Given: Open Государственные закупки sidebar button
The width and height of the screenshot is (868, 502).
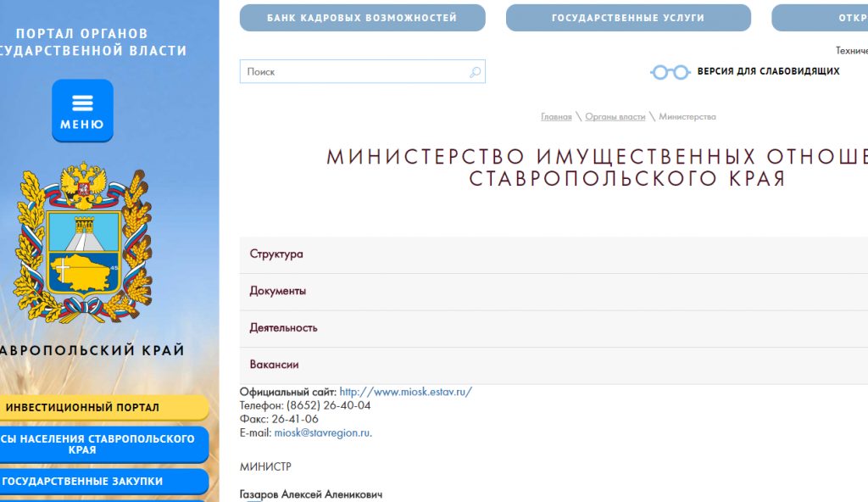Looking at the screenshot, I should pyautogui.click(x=82, y=482).
